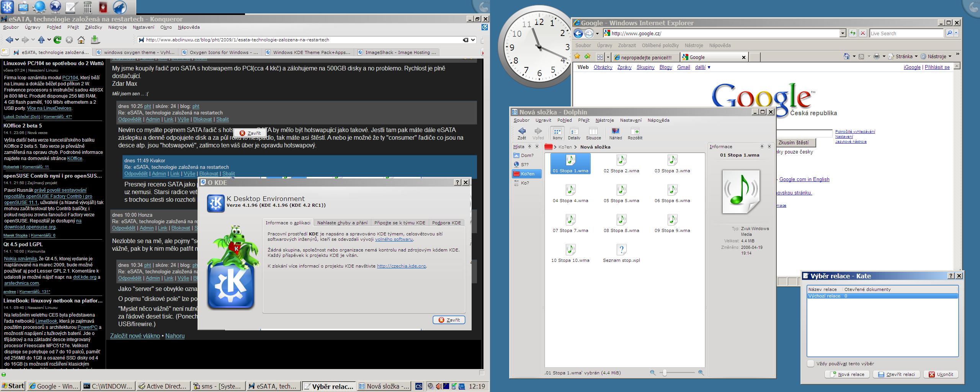Click 'Nová relace' button in Kate
The height and width of the screenshot is (392, 980).
847,374
